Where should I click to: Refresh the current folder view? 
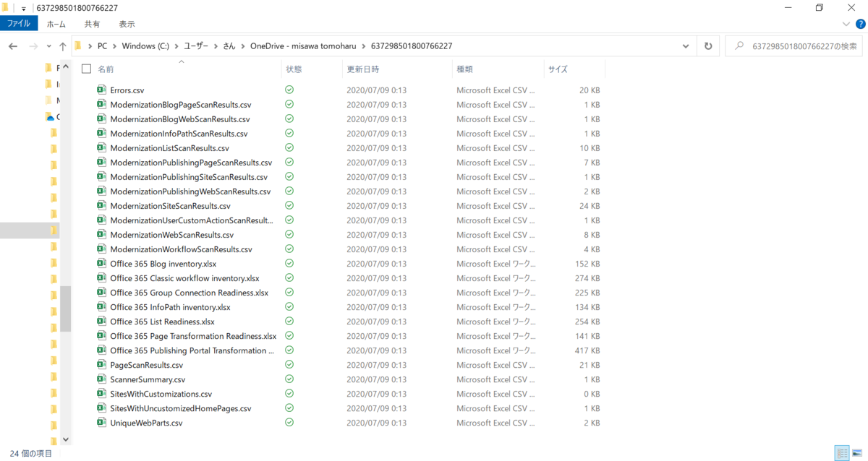point(708,46)
